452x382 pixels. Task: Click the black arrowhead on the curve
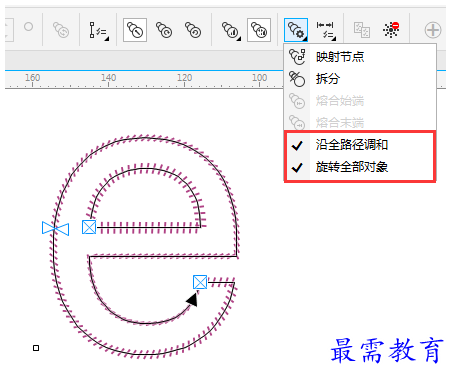pyautogui.click(x=192, y=299)
